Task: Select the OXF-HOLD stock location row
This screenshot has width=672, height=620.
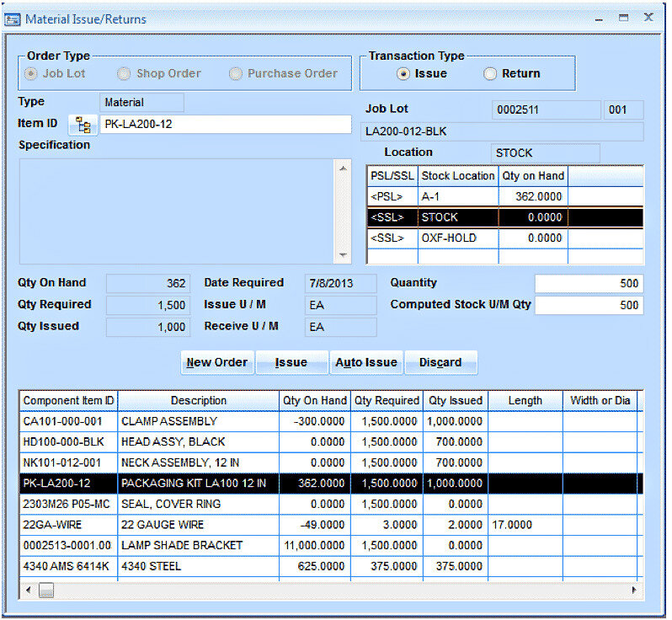Action: (457, 238)
